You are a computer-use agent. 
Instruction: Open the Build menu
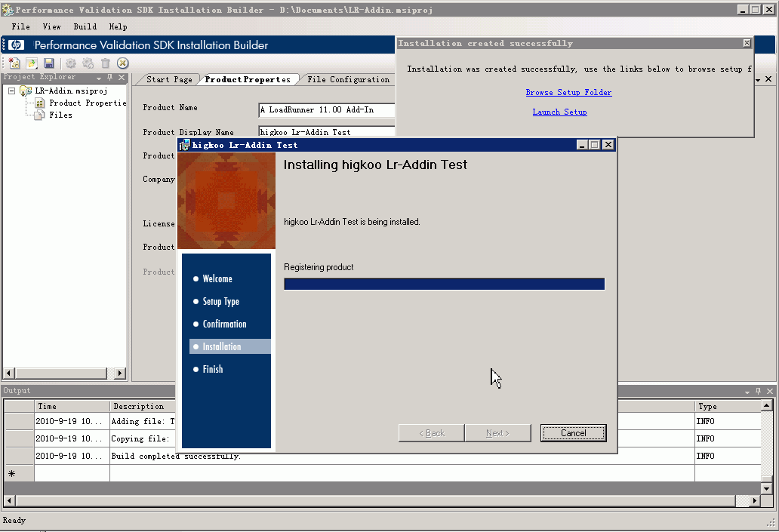click(85, 27)
